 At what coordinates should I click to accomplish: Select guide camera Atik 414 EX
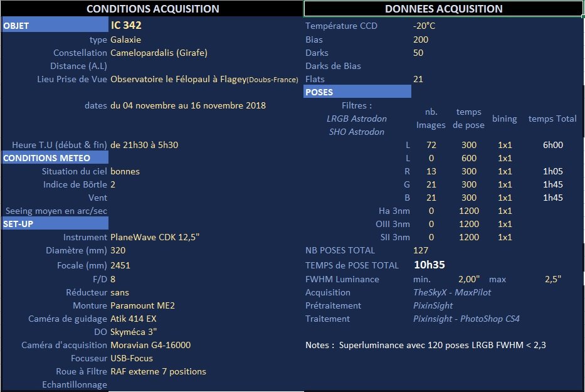[134, 319]
